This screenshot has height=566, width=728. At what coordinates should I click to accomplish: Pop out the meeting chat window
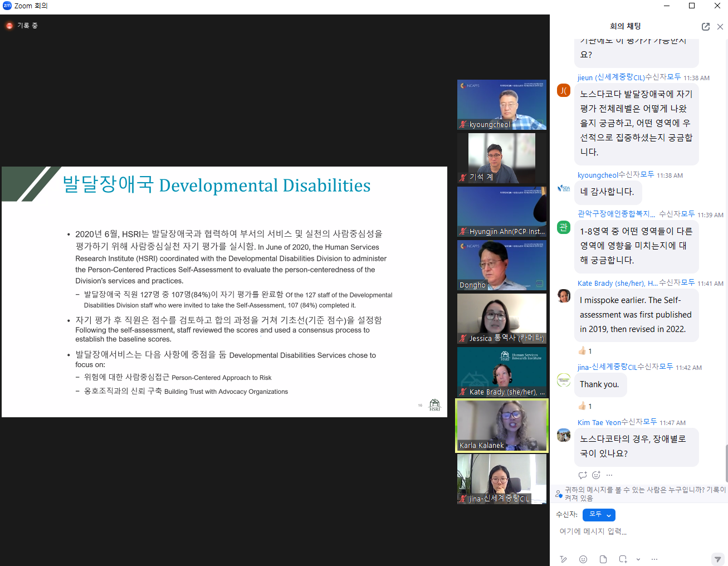tap(706, 27)
